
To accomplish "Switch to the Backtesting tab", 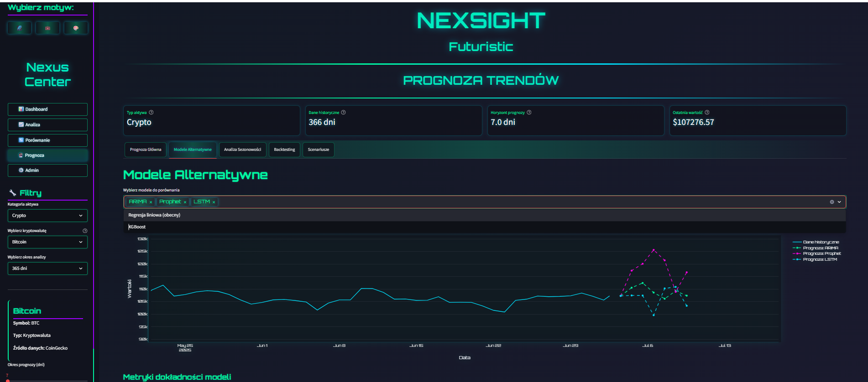I will (284, 150).
